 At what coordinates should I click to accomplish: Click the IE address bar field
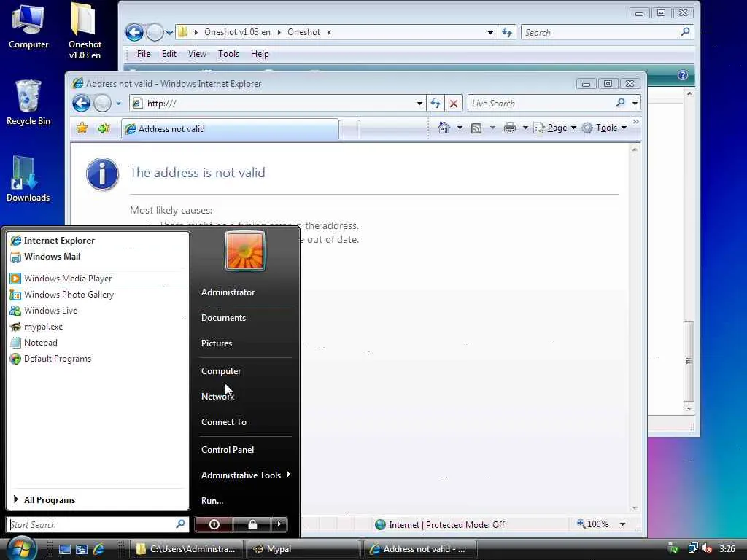[x=279, y=104]
